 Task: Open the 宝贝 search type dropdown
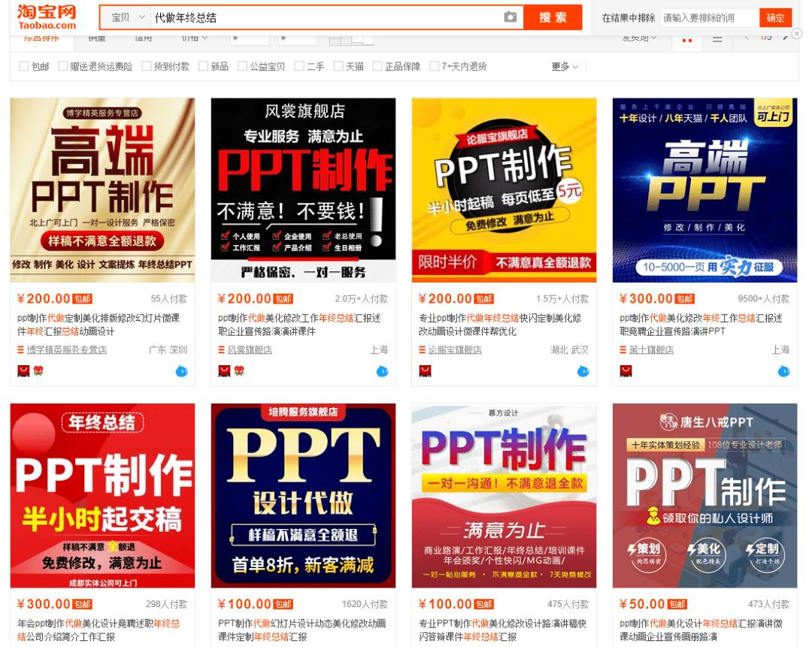point(124,17)
